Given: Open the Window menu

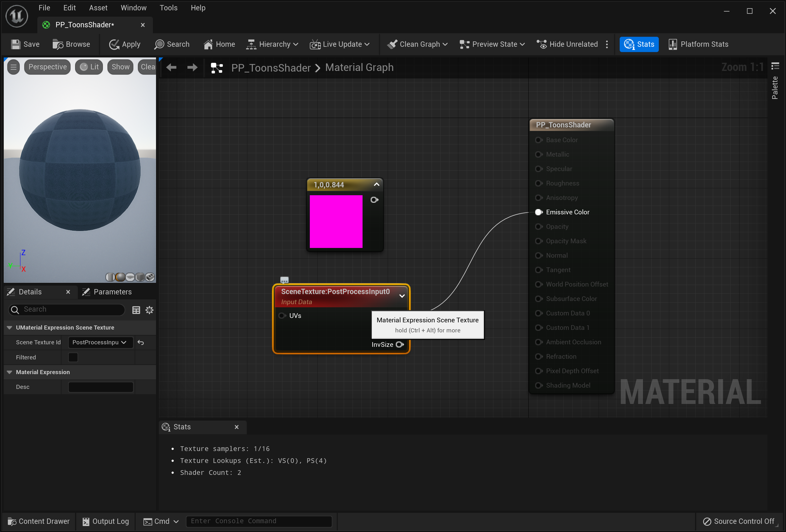Looking at the screenshot, I should [134, 8].
